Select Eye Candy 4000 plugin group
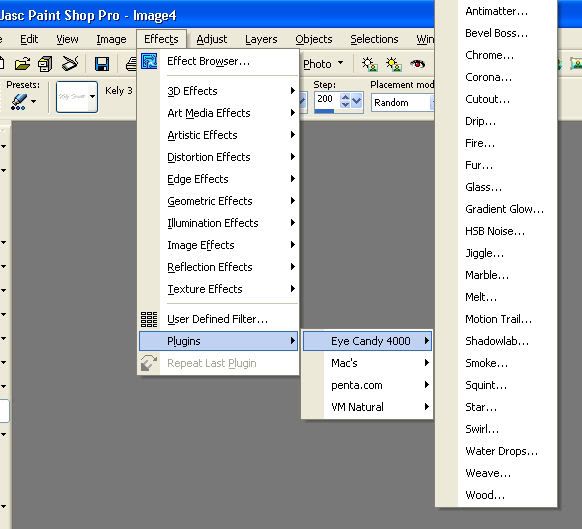 (x=367, y=341)
